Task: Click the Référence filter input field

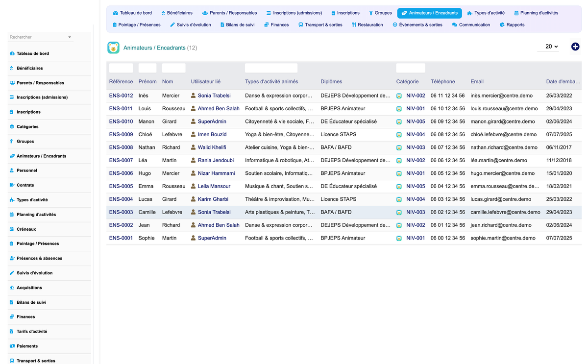Action: (x=121, y=68)
